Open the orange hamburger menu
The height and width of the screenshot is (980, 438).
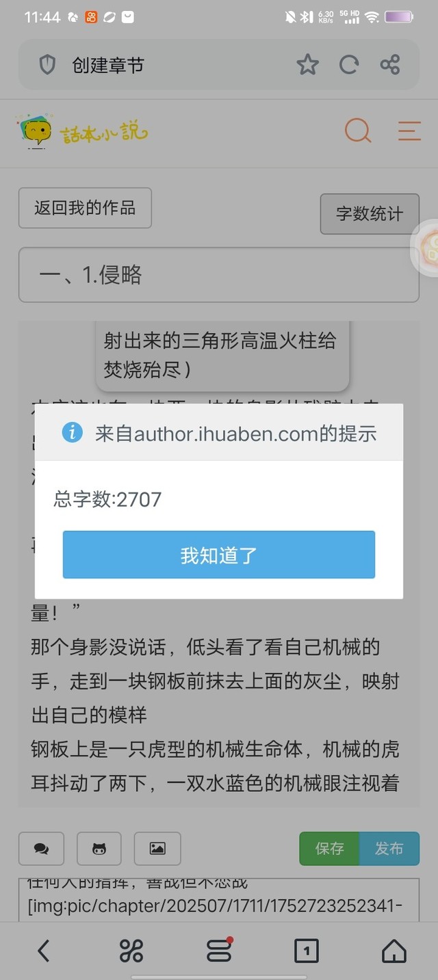(x=409, y=131)
